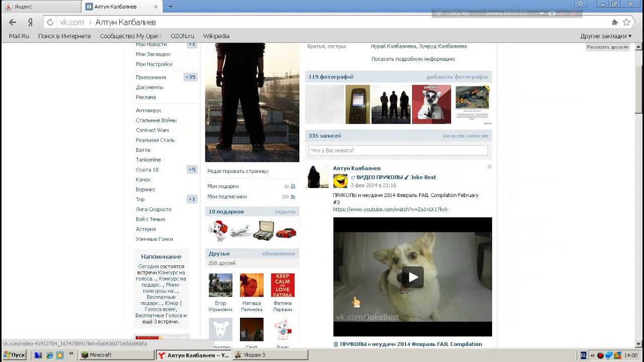Open Поиск в Интернете bookmark

click(x=64, y=36)
